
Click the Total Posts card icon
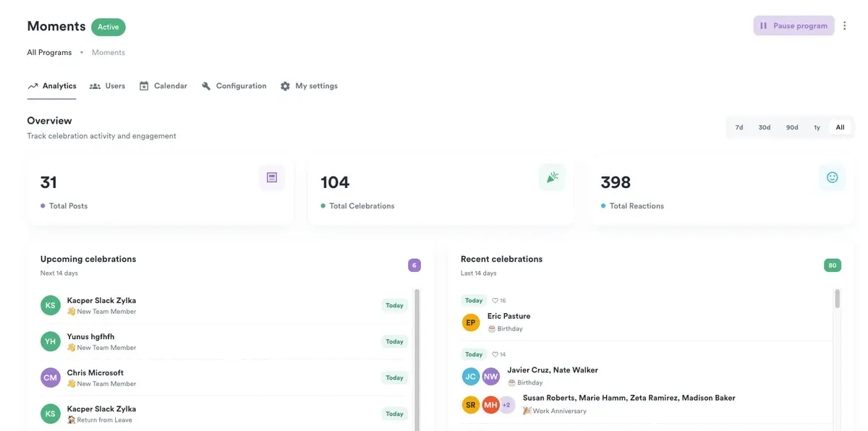(272, 177)
